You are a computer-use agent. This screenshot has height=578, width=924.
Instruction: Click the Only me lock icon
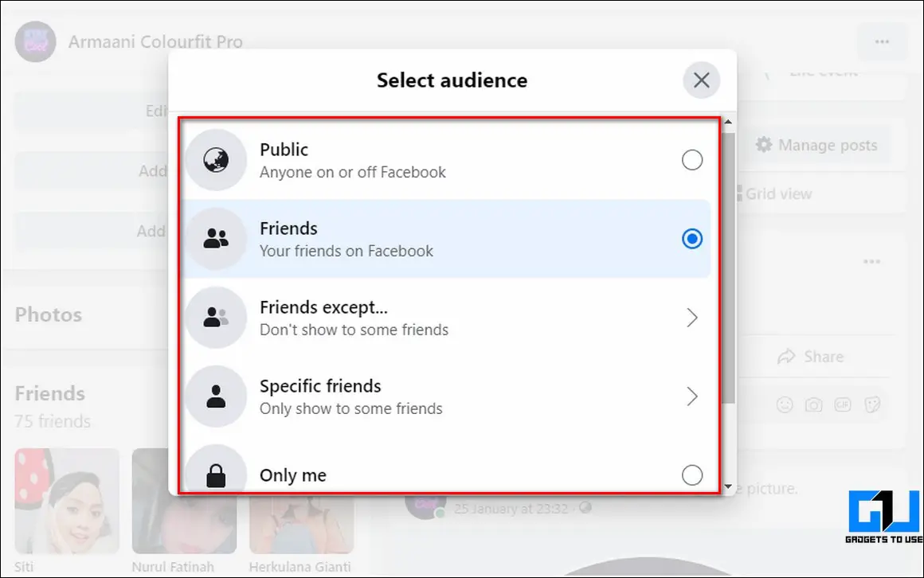[x=217, y=475]
